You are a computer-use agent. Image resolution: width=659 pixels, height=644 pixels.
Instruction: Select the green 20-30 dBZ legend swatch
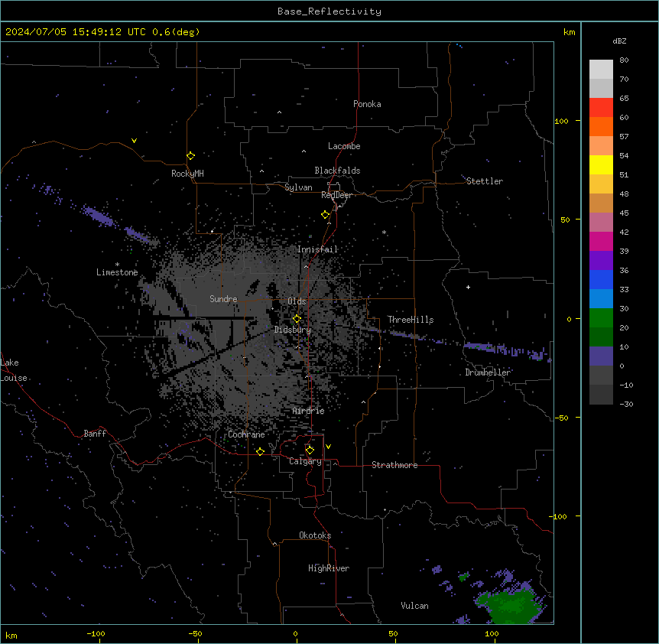601,318
